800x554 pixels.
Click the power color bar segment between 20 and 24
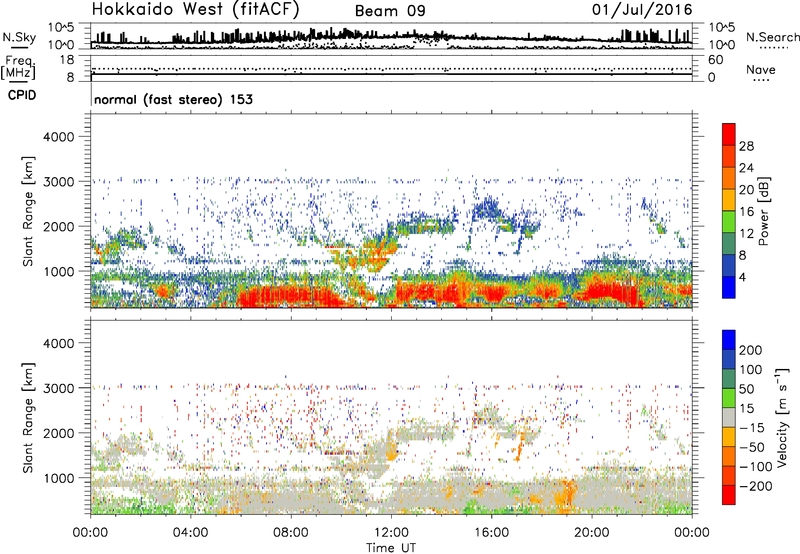(x=729, y=178)
